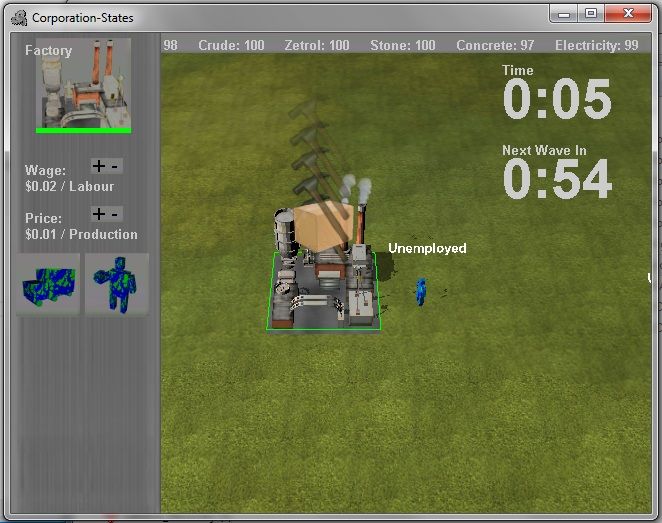The image size is (662, 523).
Task: Click the Electricity resource counter
Action: click(596, 46)
